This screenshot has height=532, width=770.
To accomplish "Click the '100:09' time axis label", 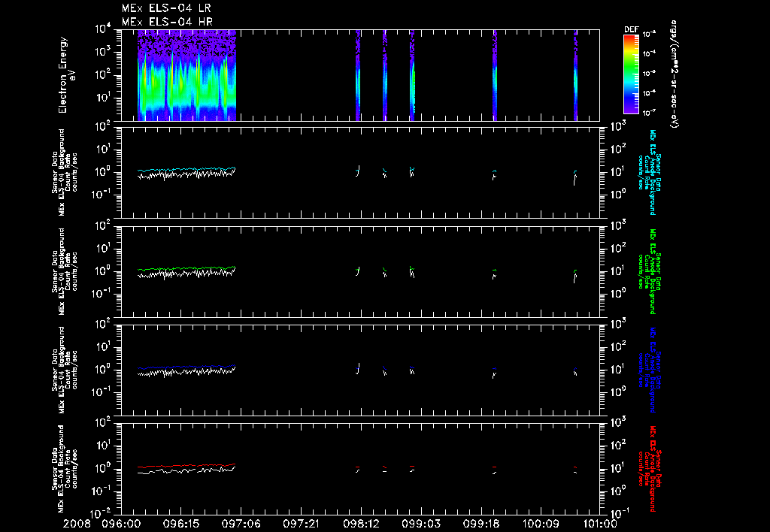I will click(540, 524).
